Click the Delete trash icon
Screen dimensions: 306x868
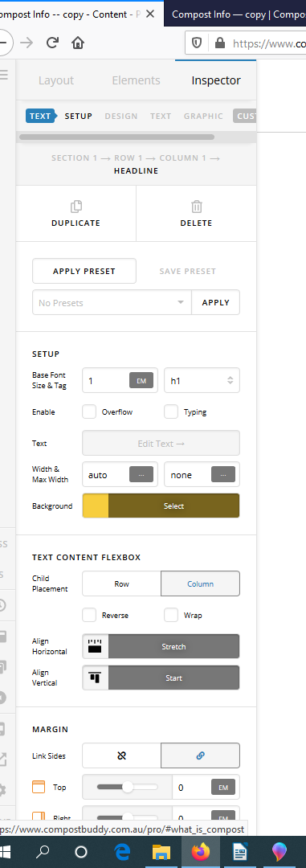click(x=197, y=207)
